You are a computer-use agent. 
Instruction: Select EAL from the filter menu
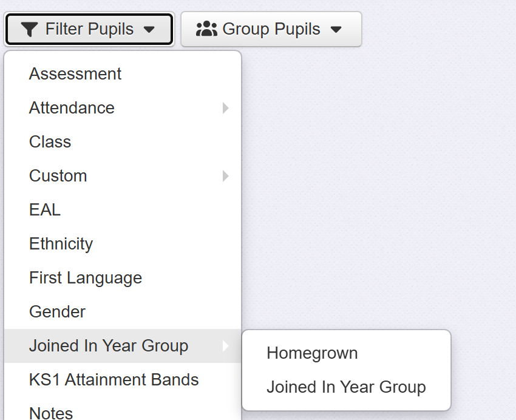click(45, 210)
